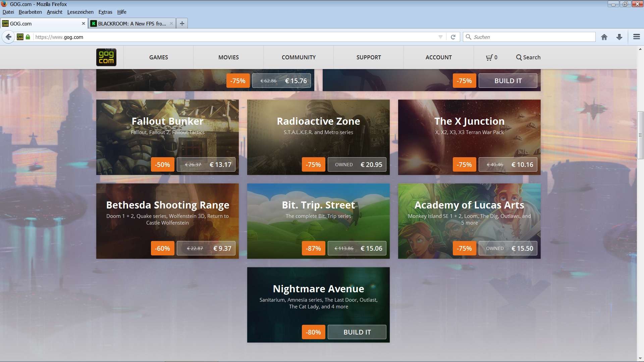
Task: Reload the page with refresh icon
Action: pos(453,37)
